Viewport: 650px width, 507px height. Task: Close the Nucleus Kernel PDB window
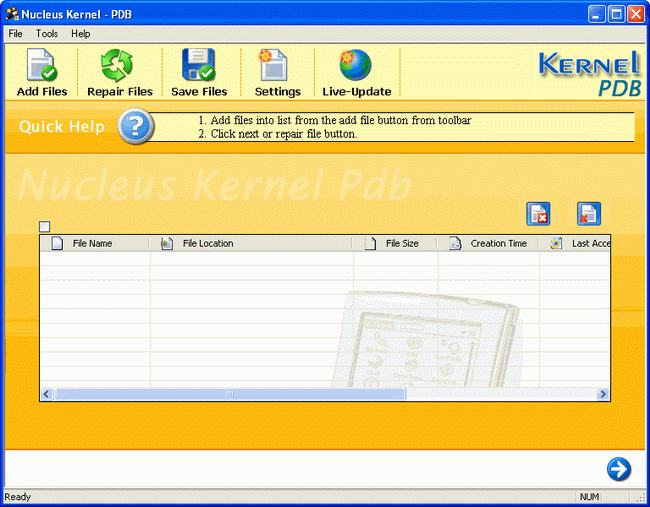pyautogui.click(x=635, y=15)
